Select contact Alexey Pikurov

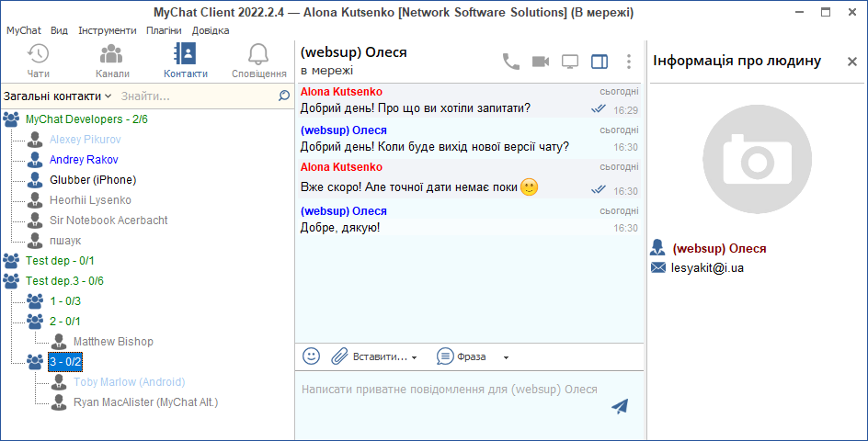pyautogui.click(x=86, y=140)
